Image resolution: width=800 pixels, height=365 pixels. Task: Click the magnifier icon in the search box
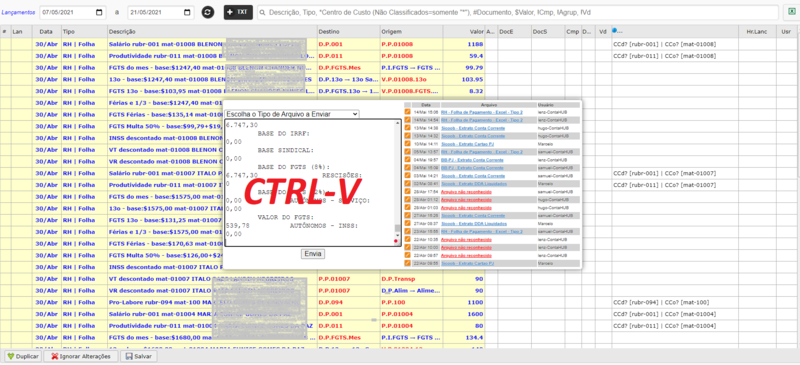click(263, 12)
